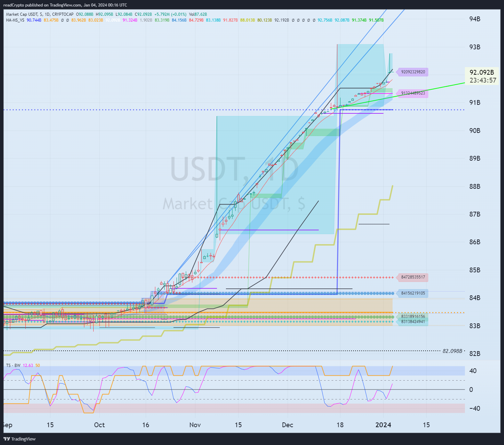Click the purple price tag 91324489523
This screenshot has height=445, width=504.
pos(413,93)
